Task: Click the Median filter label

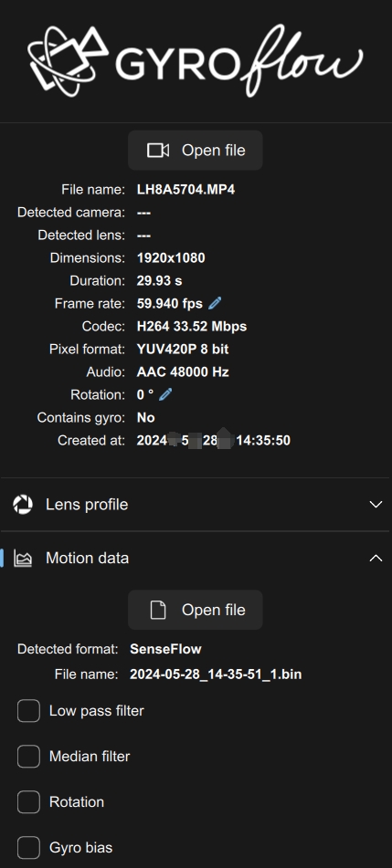Action: click(x=90, y=756)
